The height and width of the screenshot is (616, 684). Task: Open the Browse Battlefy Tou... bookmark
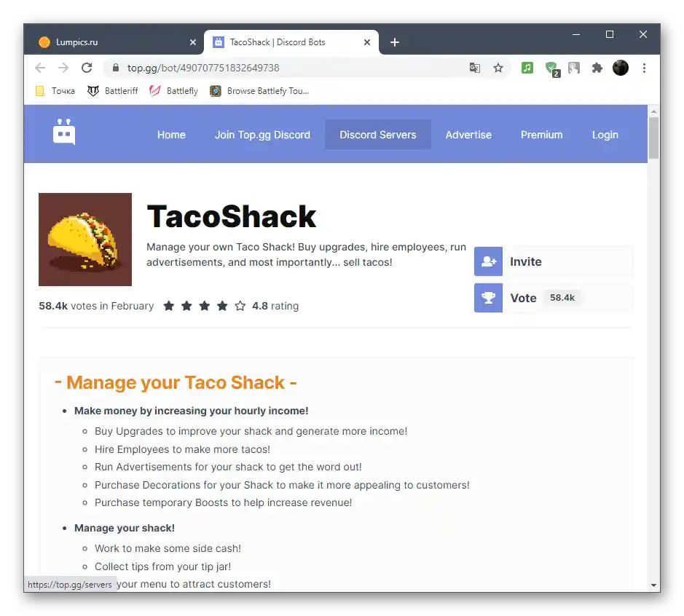point(259,91)
